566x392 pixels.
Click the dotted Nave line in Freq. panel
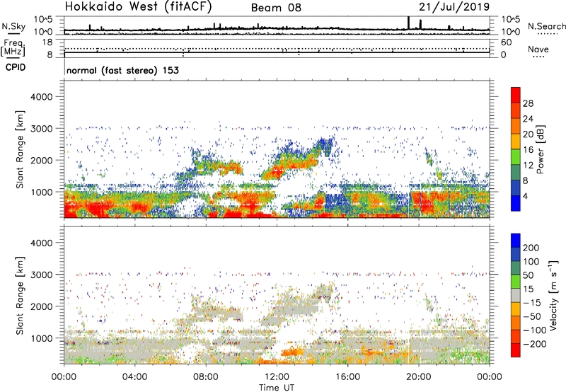(x=277, y=48)
